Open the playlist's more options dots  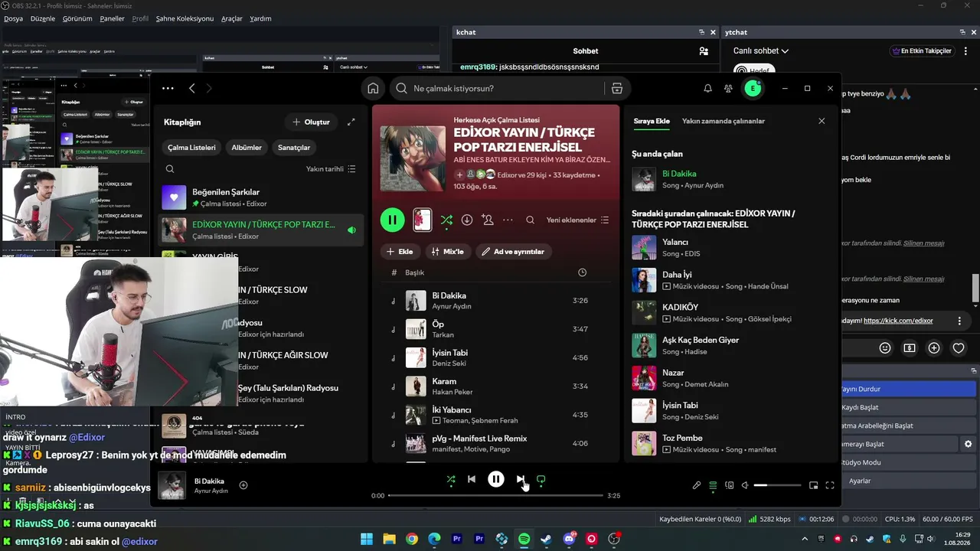coord(508,220)
